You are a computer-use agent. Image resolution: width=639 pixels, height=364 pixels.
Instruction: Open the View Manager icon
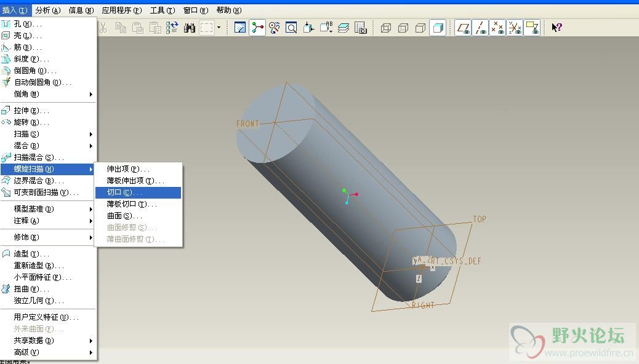(x=361, y=28)
